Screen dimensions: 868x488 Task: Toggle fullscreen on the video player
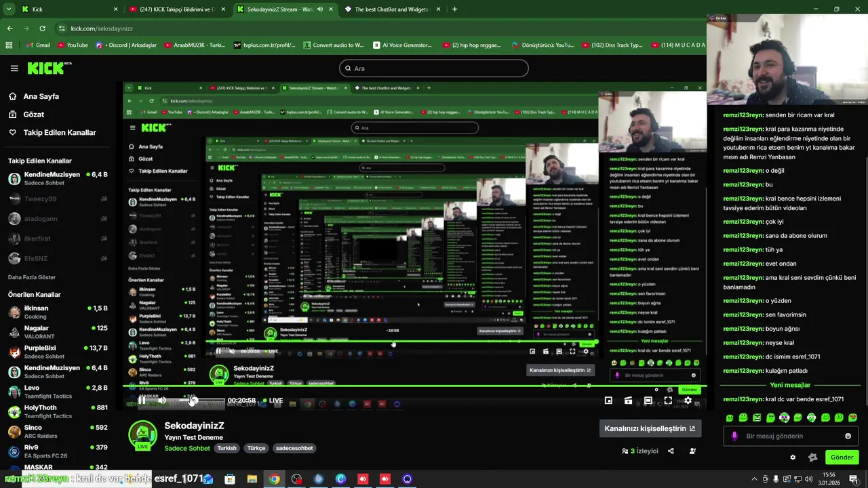pyautogui.click(x=668, y=401)
